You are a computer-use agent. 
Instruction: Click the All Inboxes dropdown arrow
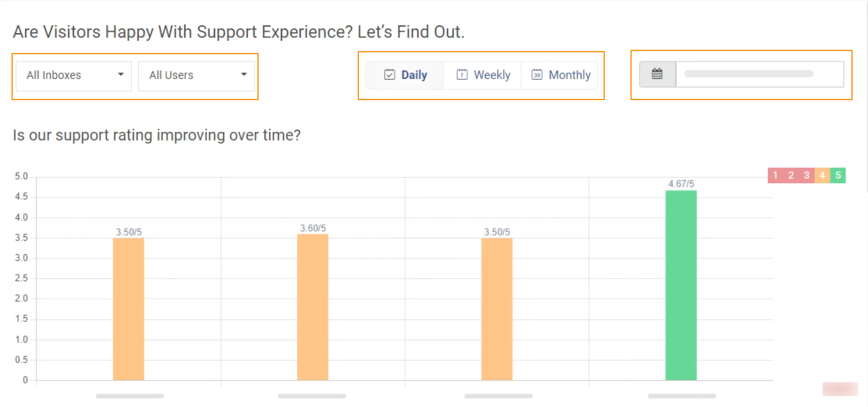[x=121, y=75]
